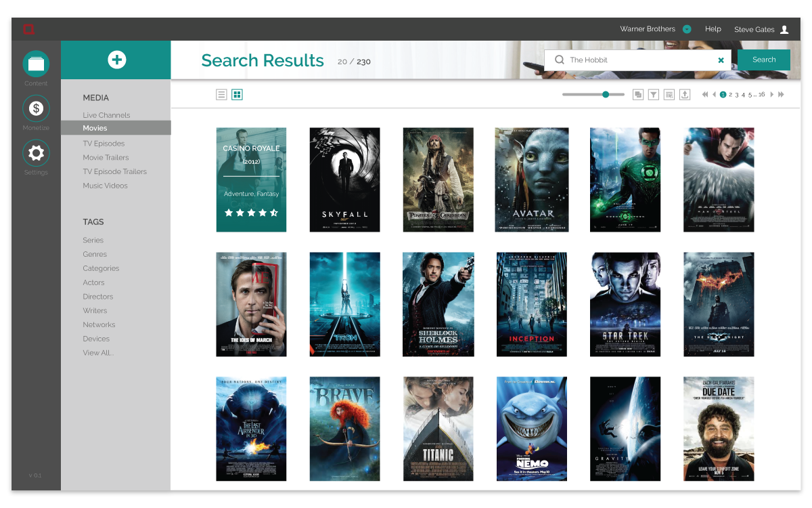Image resolution: width=812 pixels, height=508 pixels.
Task: Open TV Episode Trailers
Action: pos(116,172)
